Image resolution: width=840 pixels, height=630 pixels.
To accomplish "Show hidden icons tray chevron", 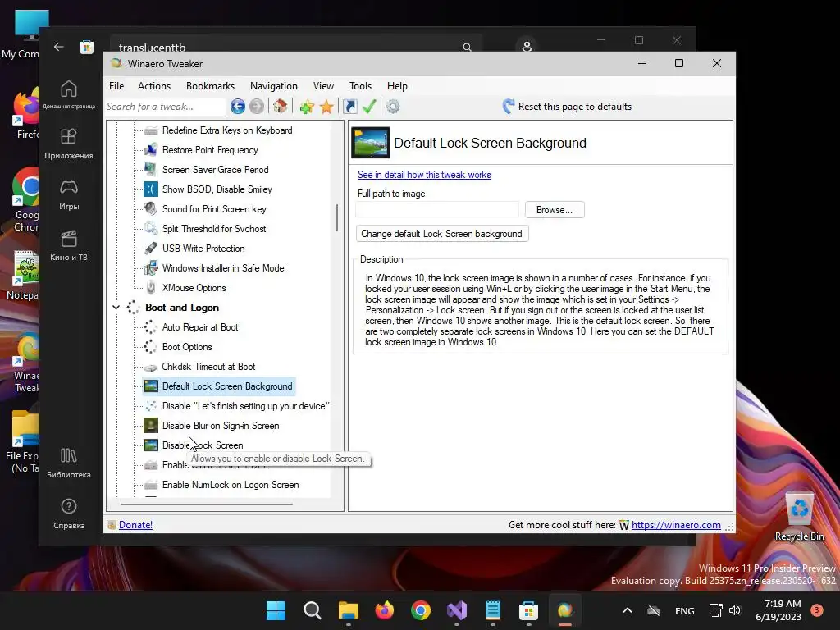I will [x=628, y=610].
